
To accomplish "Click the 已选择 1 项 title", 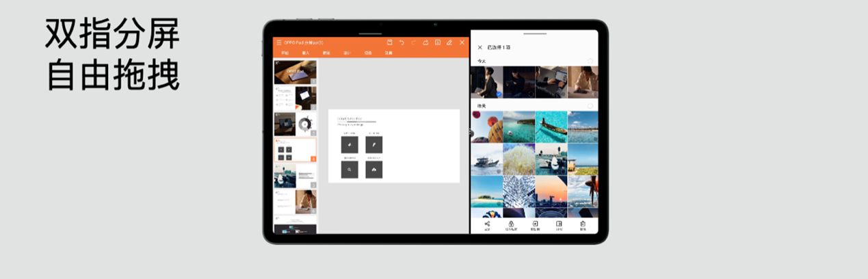I will (x=499, y=47).
